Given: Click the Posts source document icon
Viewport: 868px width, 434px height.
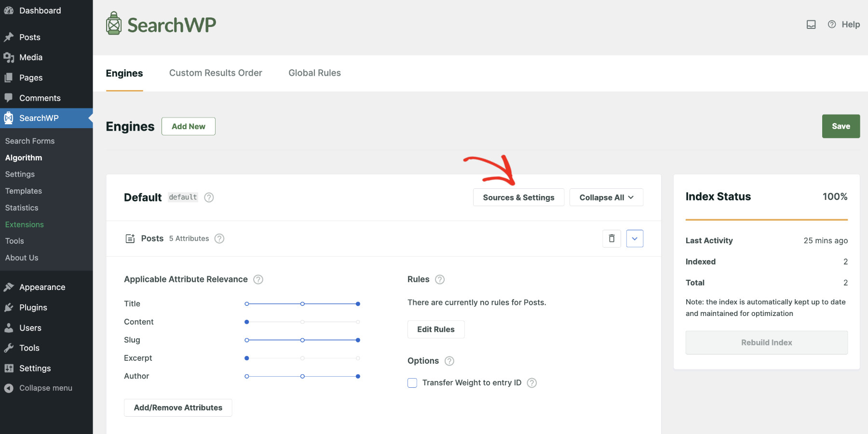Looking at the screenshot, I should 130,238.
